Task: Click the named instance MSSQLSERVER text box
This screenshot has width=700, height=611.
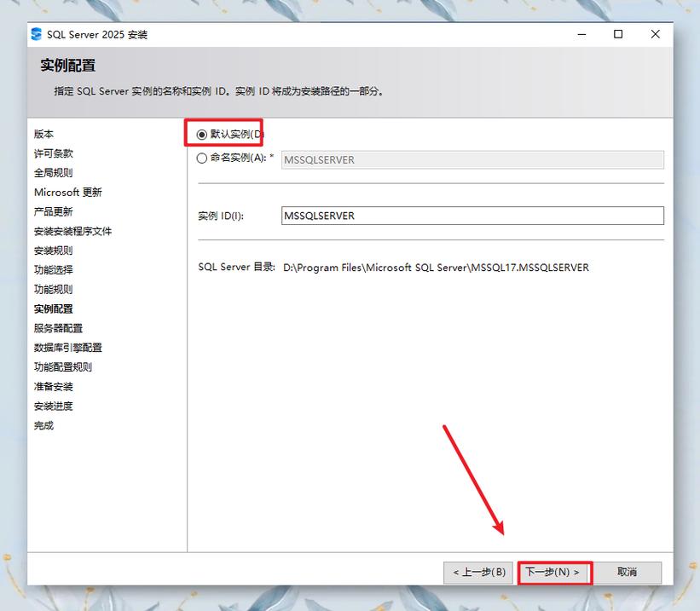Action: click(x=472, y=158)
